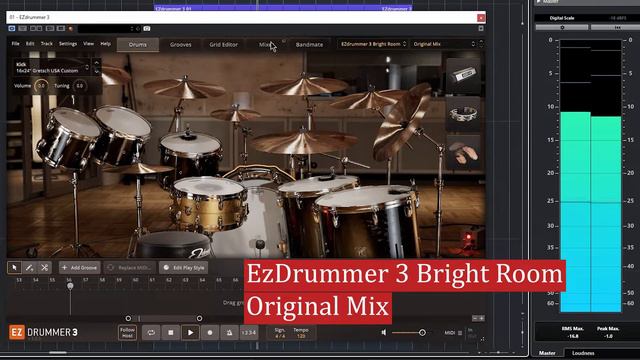Zoom out the timeline with minus
This screenshot has width=640, height=360.
coord(475,318)
